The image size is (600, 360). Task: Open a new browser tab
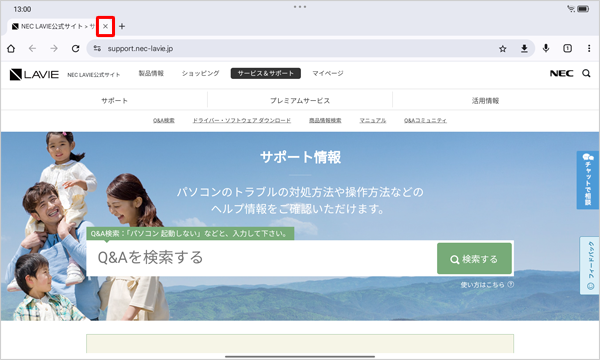pos(122,26)
